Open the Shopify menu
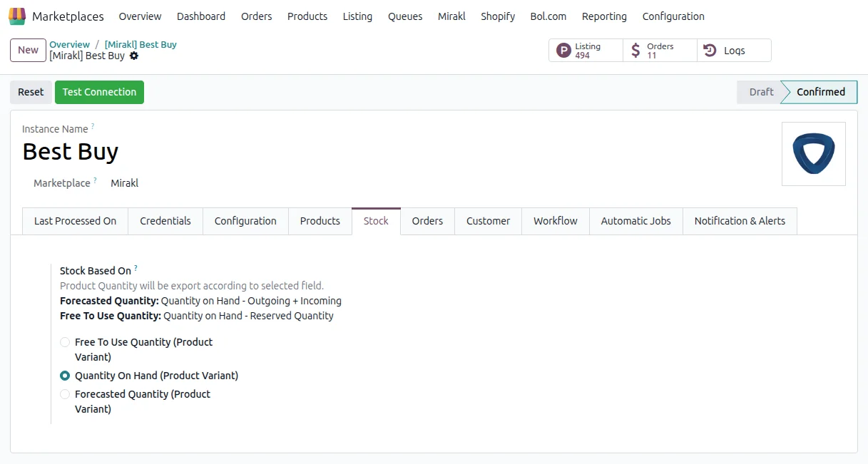 point(498,16)
